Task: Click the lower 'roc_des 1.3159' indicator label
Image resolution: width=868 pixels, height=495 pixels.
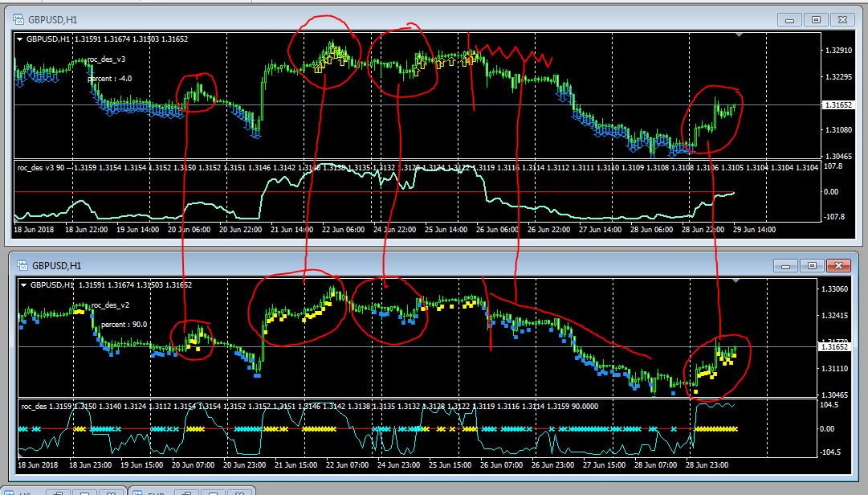Action: (x=47, y=407)
